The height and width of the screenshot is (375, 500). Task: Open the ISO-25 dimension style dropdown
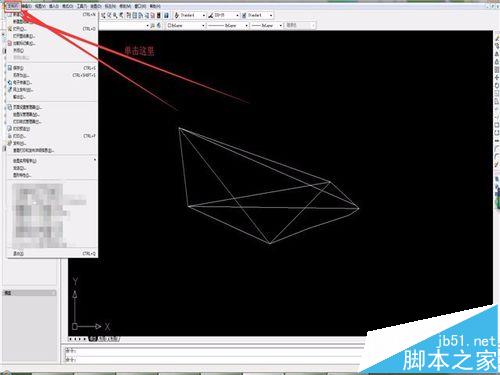[x=227, y=15]
